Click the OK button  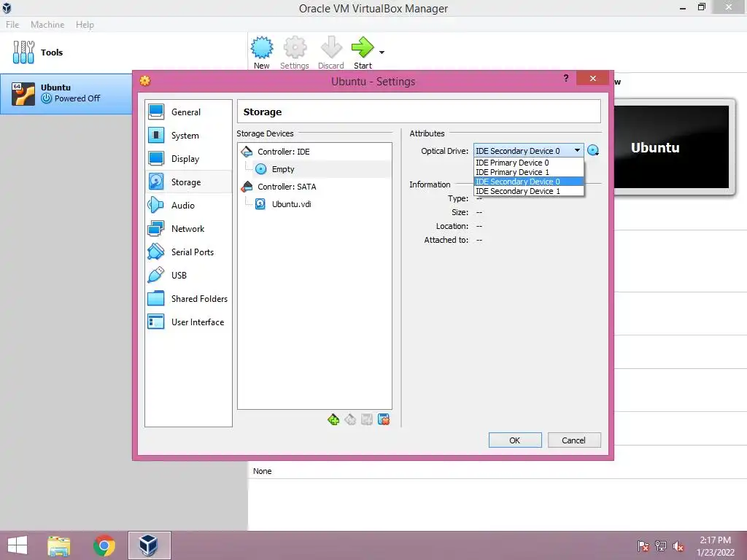[x=515, y=440]
